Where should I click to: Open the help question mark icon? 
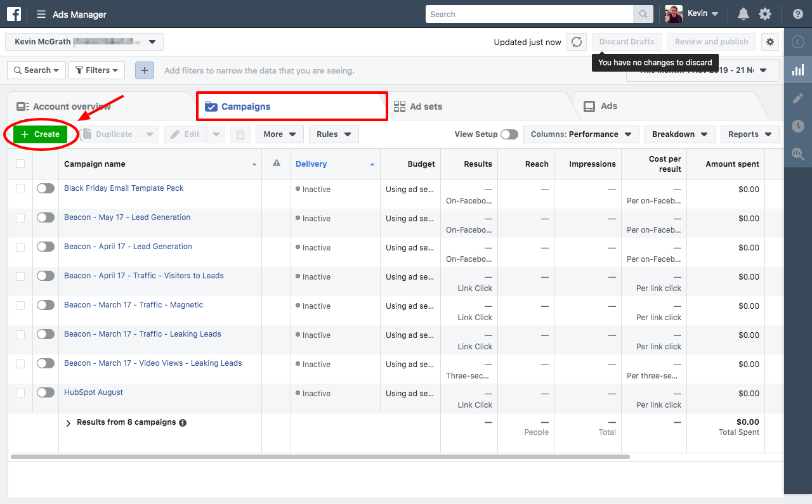click(798, 14)
